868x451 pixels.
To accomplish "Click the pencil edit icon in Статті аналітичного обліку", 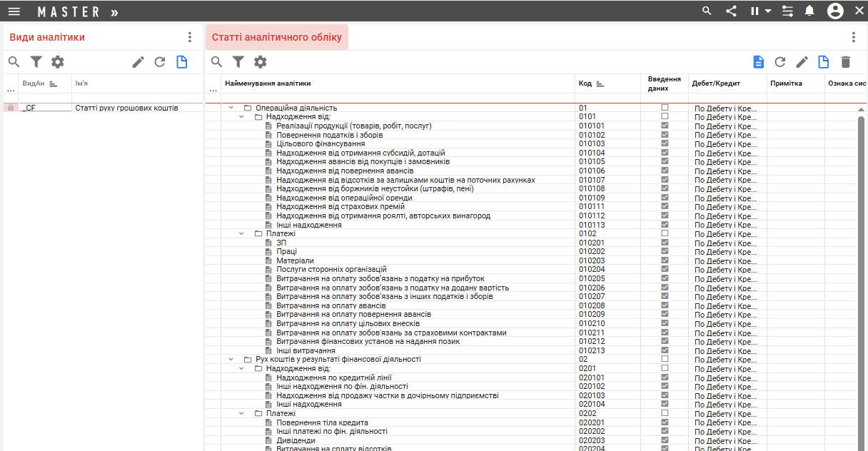I will pyautogui.click(x=802, y=62).
